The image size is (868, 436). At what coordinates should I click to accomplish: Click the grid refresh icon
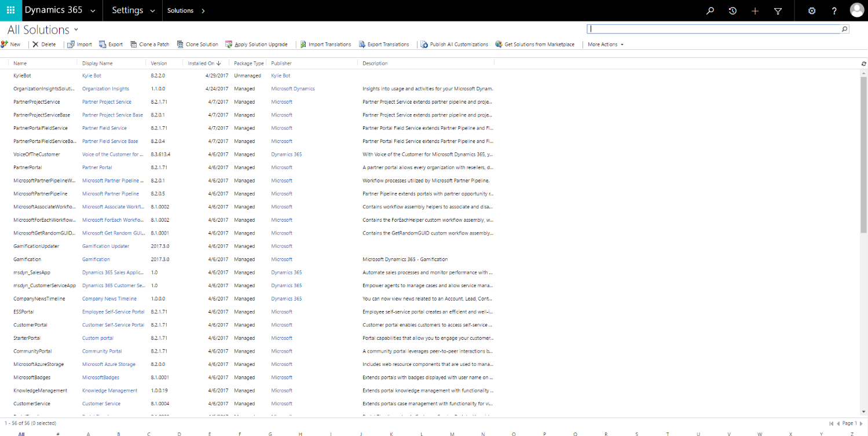click(864, 63)
